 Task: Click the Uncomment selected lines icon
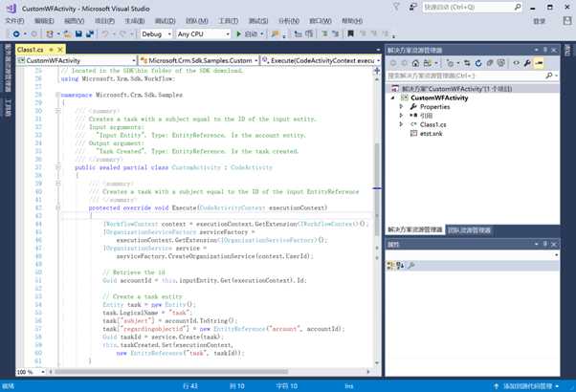(336, 33)
